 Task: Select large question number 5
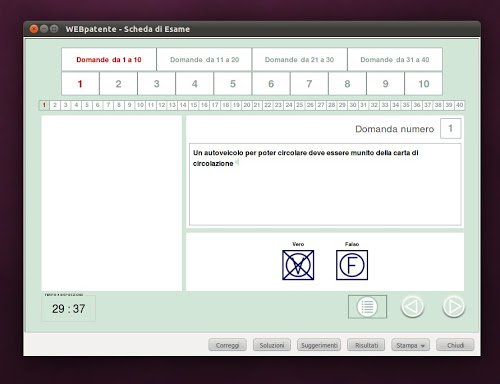point(233,84)
